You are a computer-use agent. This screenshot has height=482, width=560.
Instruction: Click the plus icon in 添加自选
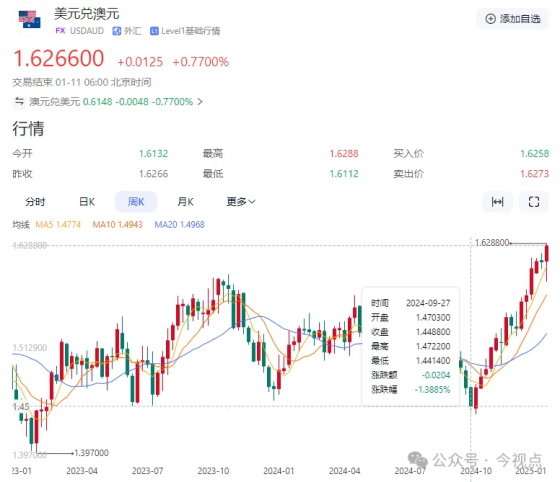click(x=491, y=19)
